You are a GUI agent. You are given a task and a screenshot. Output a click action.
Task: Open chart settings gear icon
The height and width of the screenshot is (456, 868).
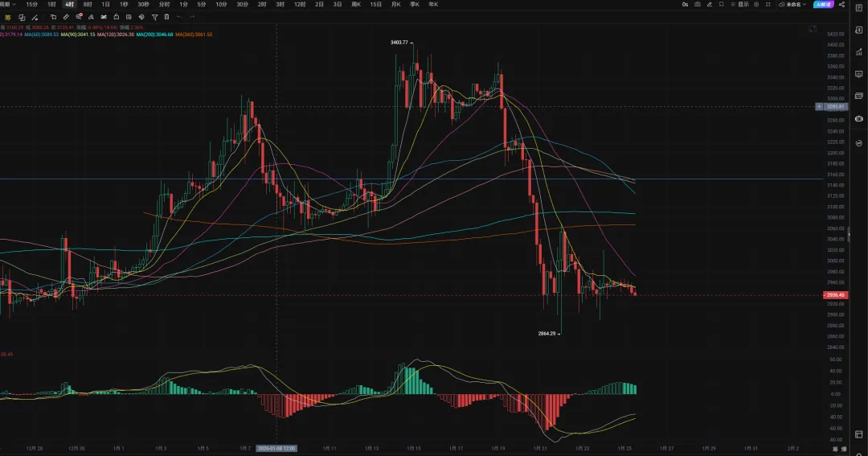click(757, 5)
